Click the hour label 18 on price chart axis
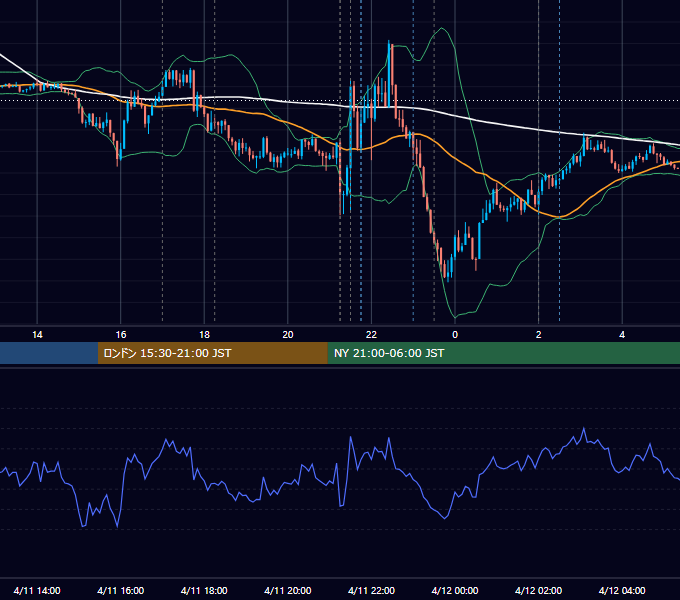The width and height of the screenshot is (680, 600). [x=204, y=335]
